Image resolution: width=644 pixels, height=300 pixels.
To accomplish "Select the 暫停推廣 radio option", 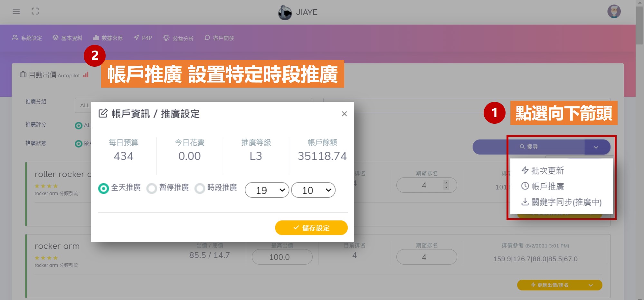I will tap(152, 188).
